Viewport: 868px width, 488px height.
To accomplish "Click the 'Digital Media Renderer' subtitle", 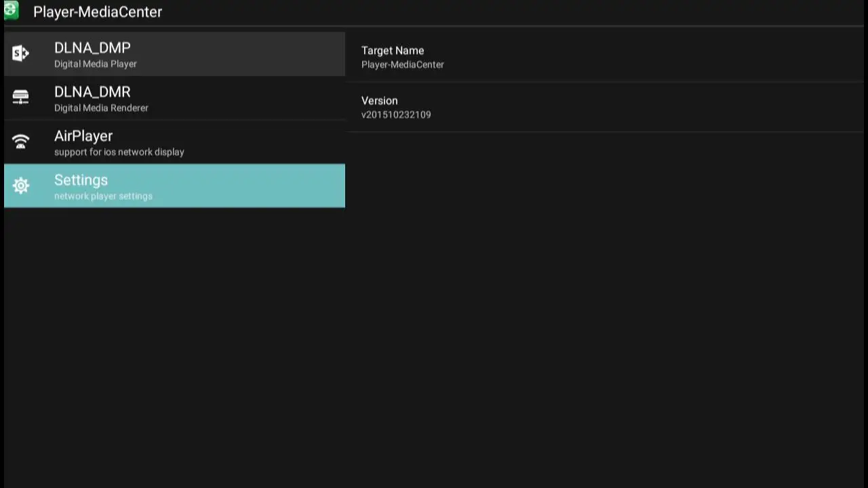I will point(101,108).
